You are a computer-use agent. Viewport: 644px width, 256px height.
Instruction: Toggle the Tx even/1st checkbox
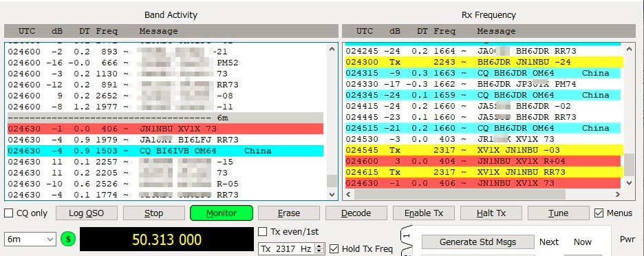262,232
